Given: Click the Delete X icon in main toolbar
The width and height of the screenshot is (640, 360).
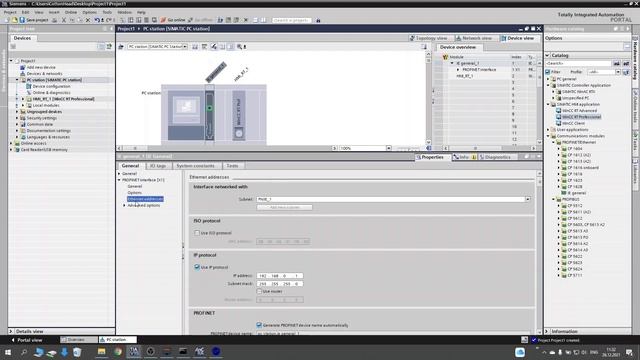Looking at the screenshot, I should (x=88, y=20).
